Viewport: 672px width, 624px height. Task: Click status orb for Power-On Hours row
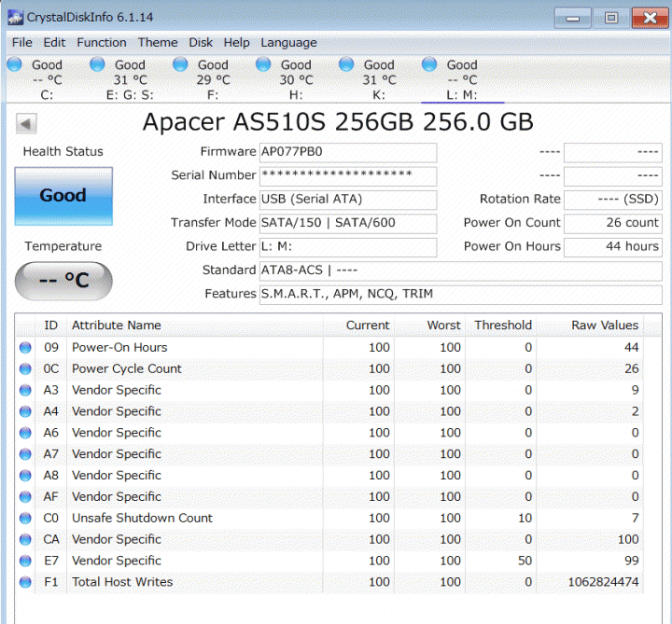tap(25, 347)
